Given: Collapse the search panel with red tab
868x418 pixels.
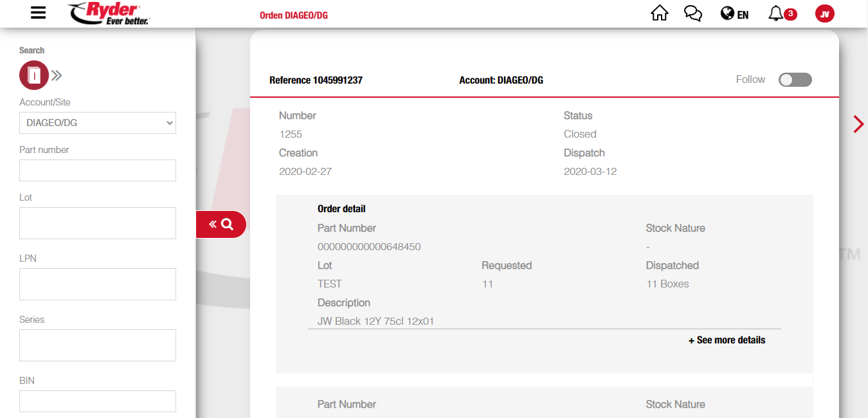Looking at the screenshot, I should click(x=221, y=224).
